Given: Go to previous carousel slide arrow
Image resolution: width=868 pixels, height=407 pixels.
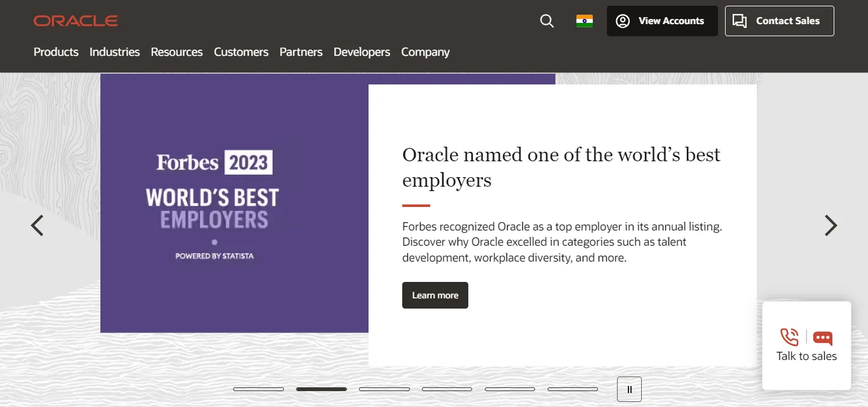Looking at the screenshot, I should [37, 225].
